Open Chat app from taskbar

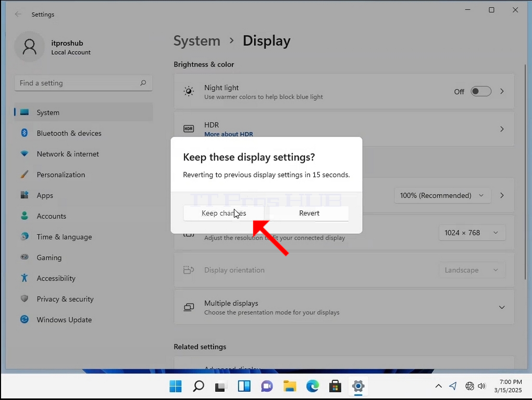pos(267,386)
